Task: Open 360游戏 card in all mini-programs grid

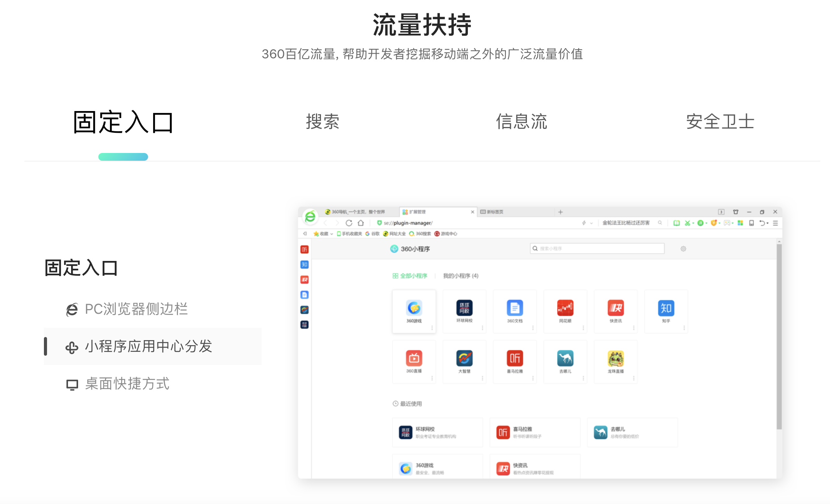Action: [414, 311]
